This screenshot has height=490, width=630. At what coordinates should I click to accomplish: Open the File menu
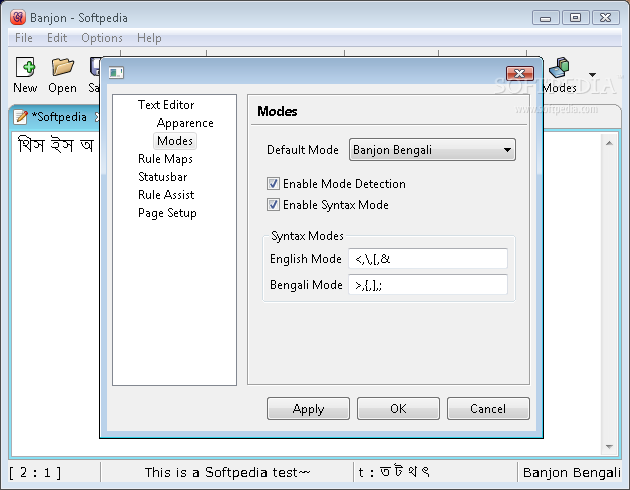coord(24,38)
